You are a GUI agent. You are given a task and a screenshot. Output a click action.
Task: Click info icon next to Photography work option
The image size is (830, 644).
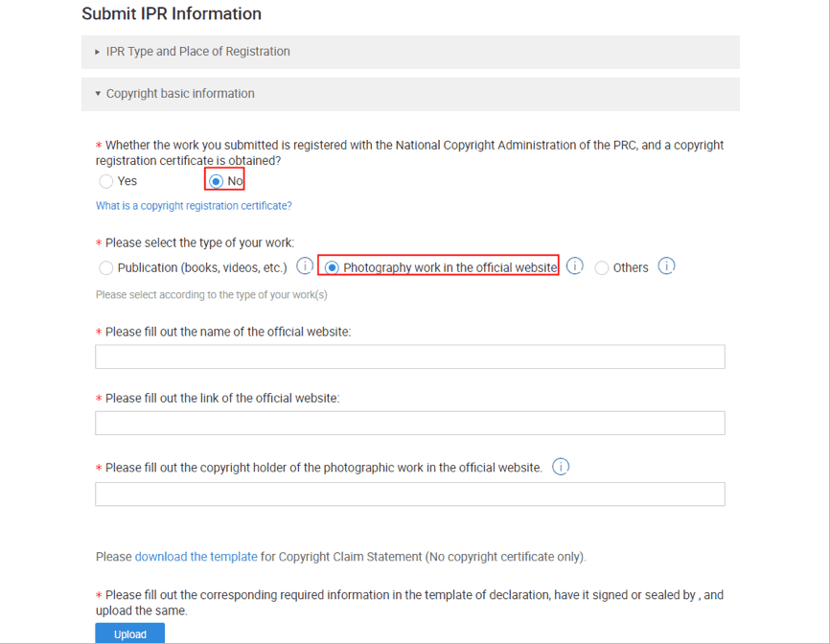coord(575,265)
